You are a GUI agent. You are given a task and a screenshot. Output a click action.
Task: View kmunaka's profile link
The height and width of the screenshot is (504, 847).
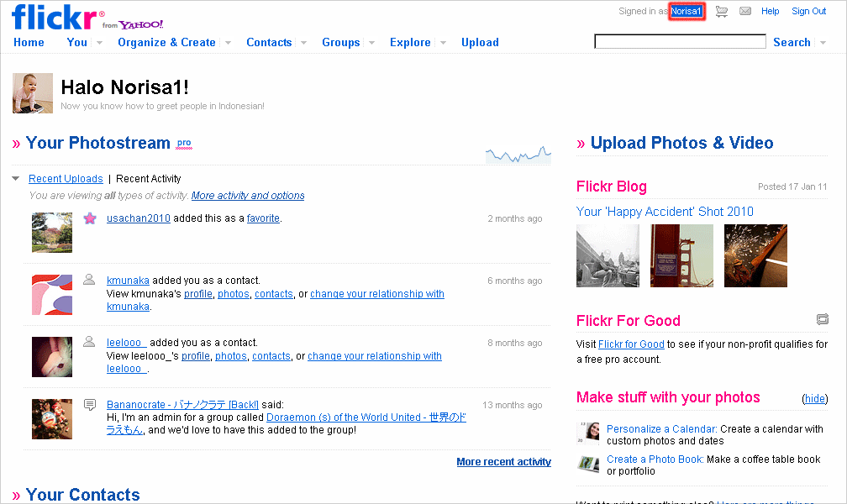198,293
